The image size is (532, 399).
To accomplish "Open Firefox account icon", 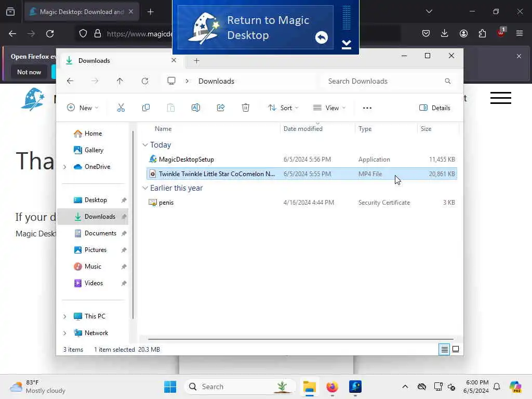I will click(463, 33).
